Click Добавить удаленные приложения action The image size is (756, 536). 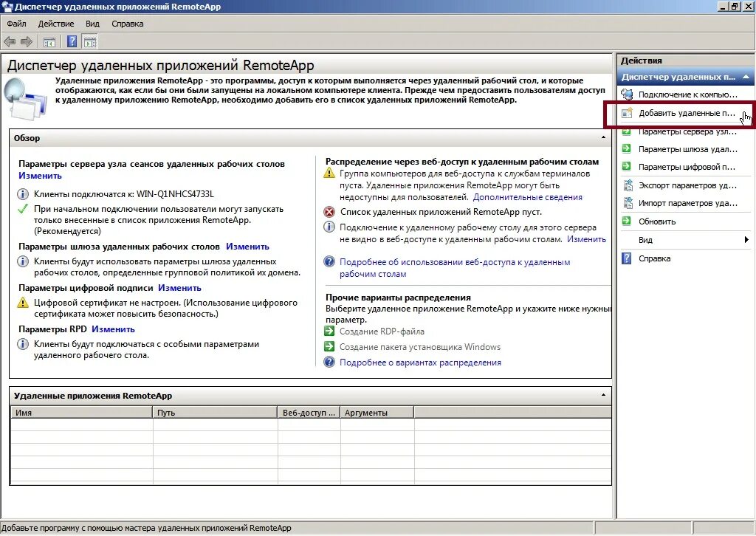tap(687, 113)
